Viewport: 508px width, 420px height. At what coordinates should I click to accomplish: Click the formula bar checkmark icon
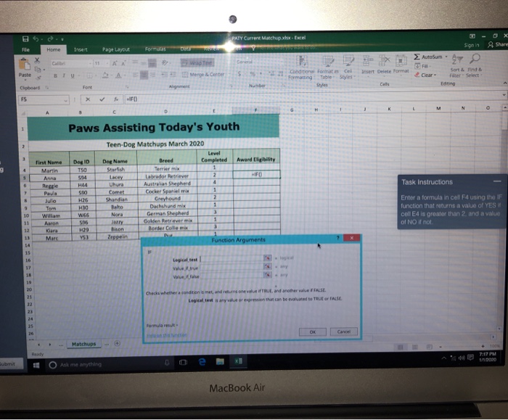(102, 99)
